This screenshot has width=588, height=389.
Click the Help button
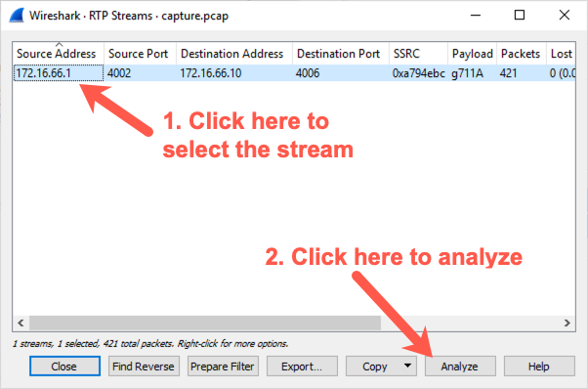click(539, 367)
